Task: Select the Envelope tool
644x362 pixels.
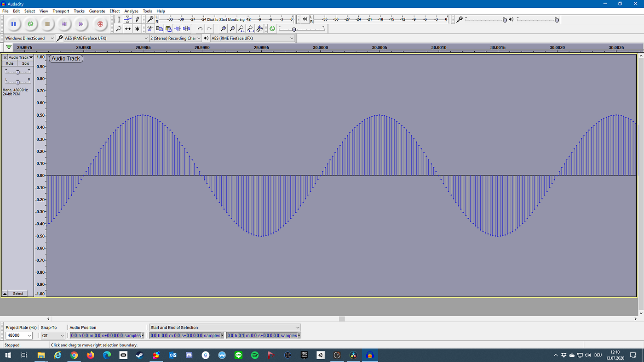Action: [x=127, y=19]
